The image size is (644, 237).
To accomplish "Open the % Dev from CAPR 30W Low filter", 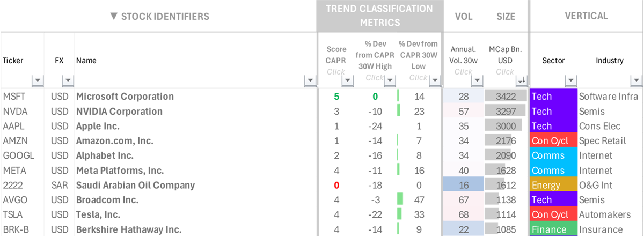I will coord(433,81).
